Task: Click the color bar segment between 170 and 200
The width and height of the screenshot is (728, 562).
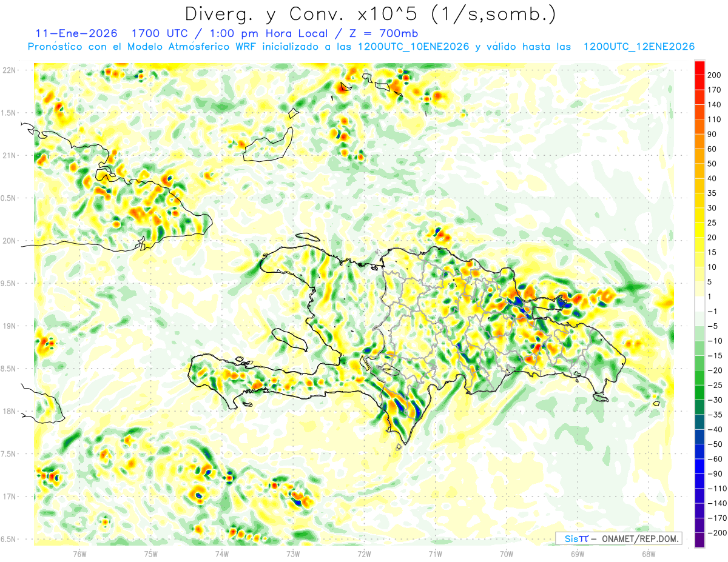Action: (699, 82)
